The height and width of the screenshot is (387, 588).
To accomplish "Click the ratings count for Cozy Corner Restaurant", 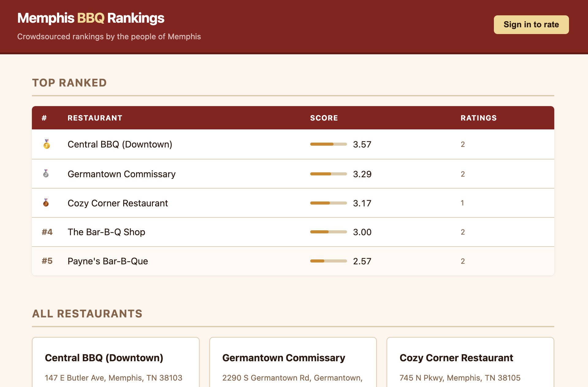I will (x=462, y=203).
